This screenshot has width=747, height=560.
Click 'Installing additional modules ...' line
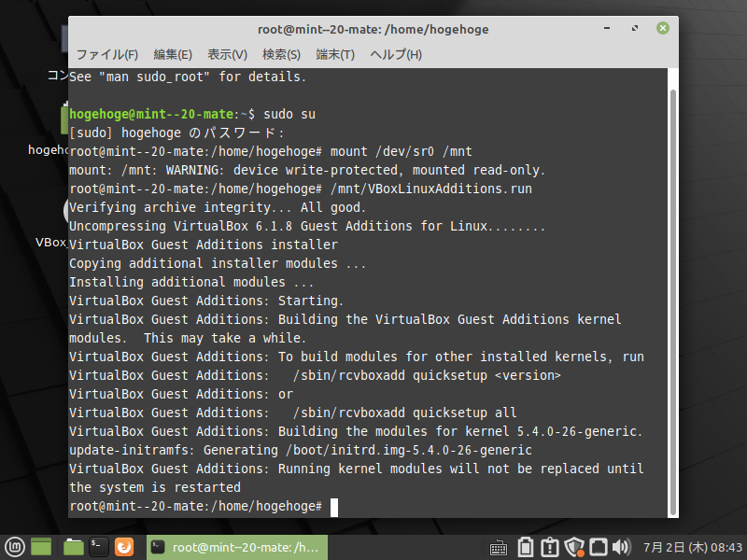191,283
